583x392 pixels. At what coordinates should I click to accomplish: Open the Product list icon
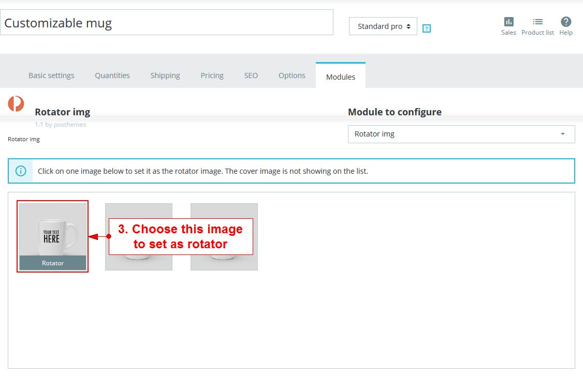click(x=537, y=22)
